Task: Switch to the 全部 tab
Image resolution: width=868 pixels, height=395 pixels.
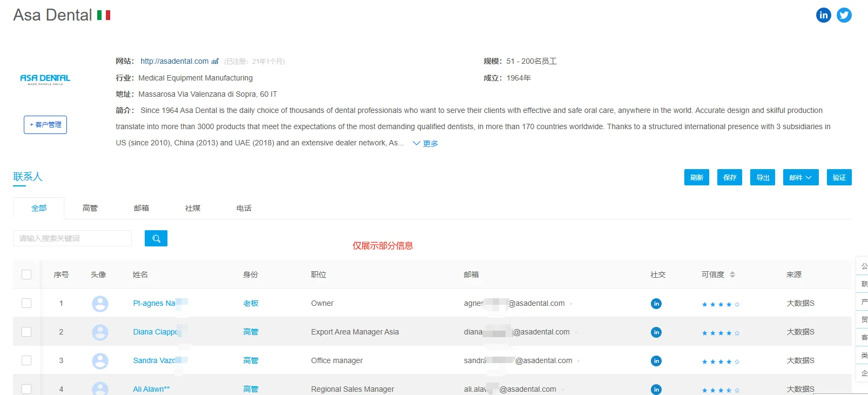Action: tap(39, 208)
